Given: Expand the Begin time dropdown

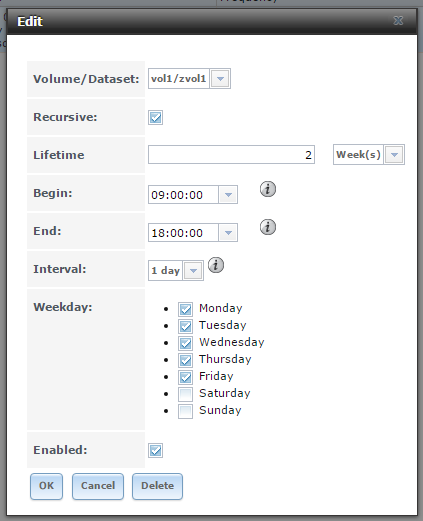Looking at the screenshot, I should pyautogui.click(x=228, y=195).
